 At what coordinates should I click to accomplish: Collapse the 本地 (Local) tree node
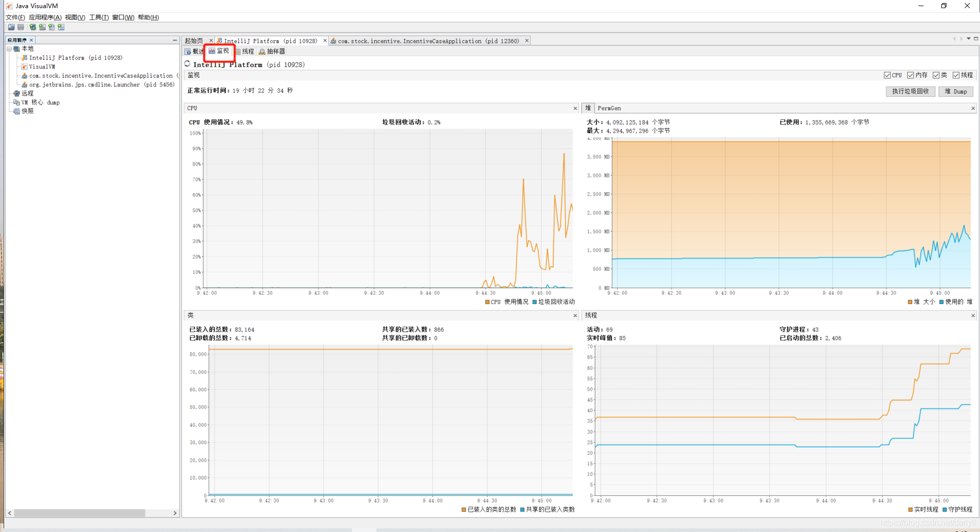point(9,48)
